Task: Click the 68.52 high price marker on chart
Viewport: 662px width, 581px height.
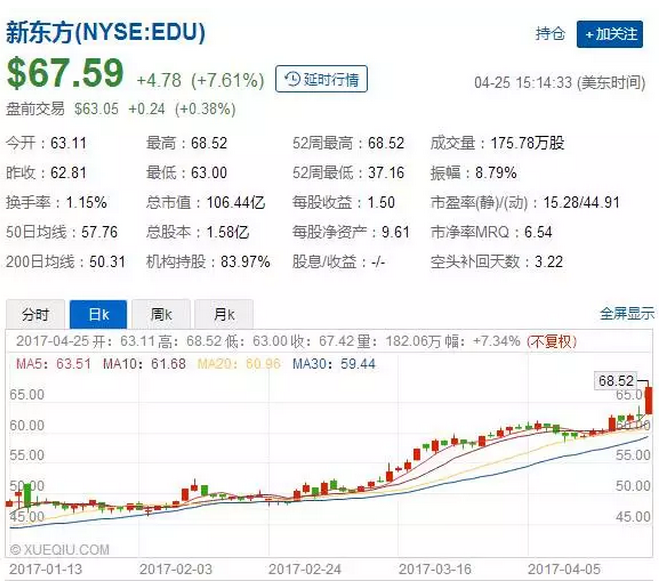Action: (616, 381)
